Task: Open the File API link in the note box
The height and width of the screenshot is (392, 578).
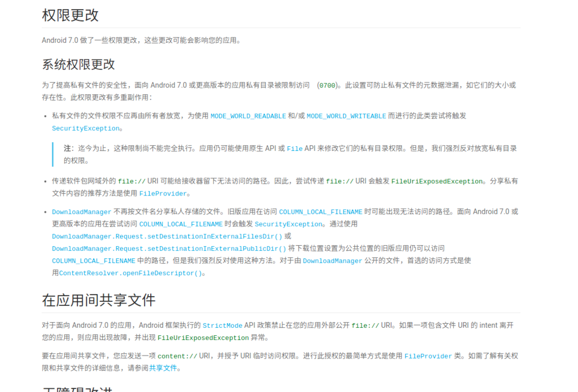Action: 295,149
